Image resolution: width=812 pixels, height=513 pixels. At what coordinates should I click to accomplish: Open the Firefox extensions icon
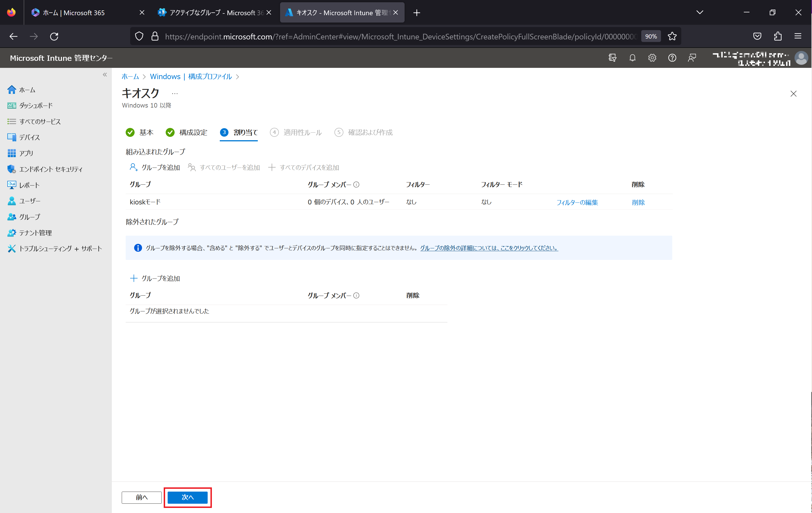(778, 36)
